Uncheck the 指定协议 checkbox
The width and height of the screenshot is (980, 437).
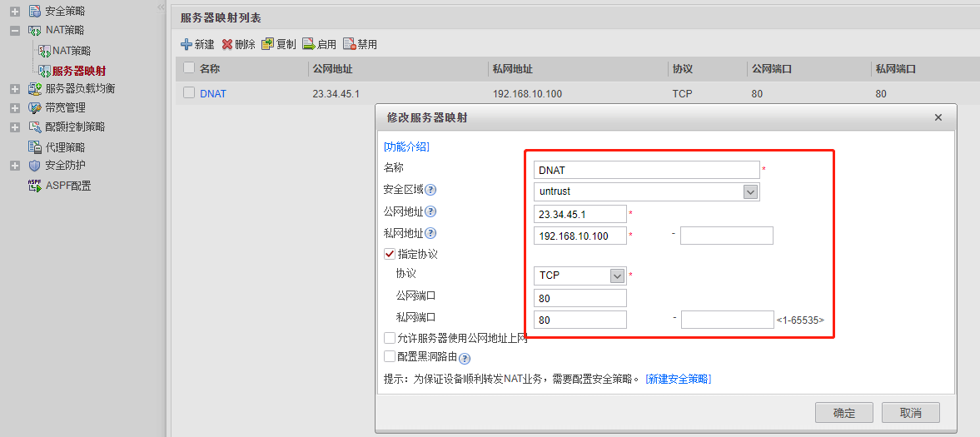[x=390, y=254]
